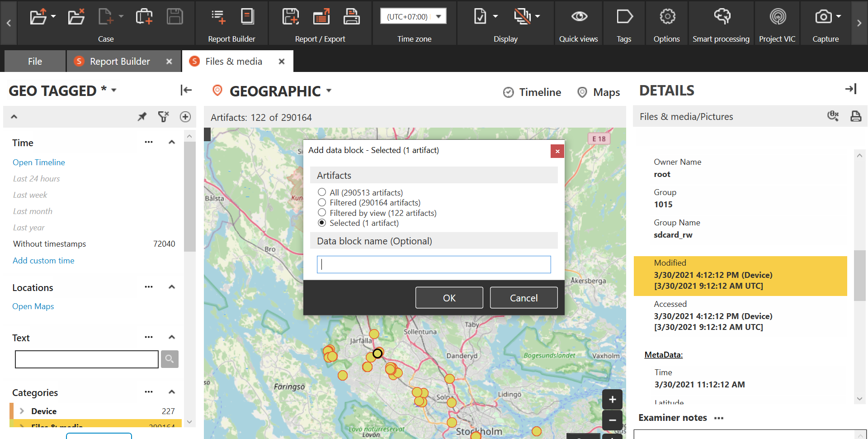Switch to the Report Builder tab
This screenshot has width=868, height=439.
119,61
